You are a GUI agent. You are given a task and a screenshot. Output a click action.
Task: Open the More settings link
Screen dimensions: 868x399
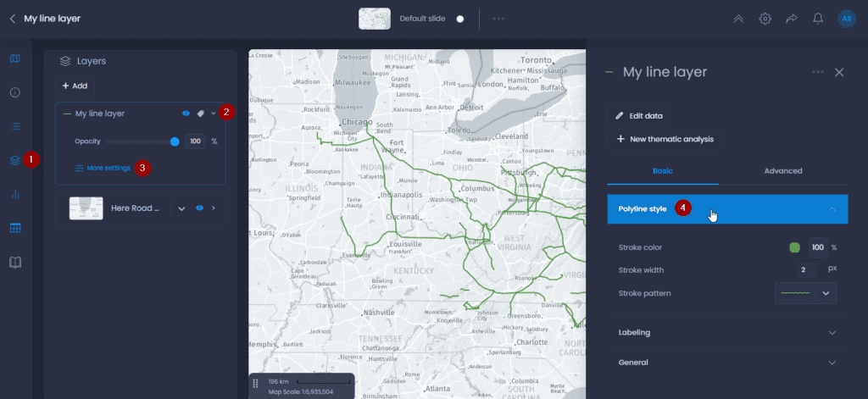pos(103,168)
